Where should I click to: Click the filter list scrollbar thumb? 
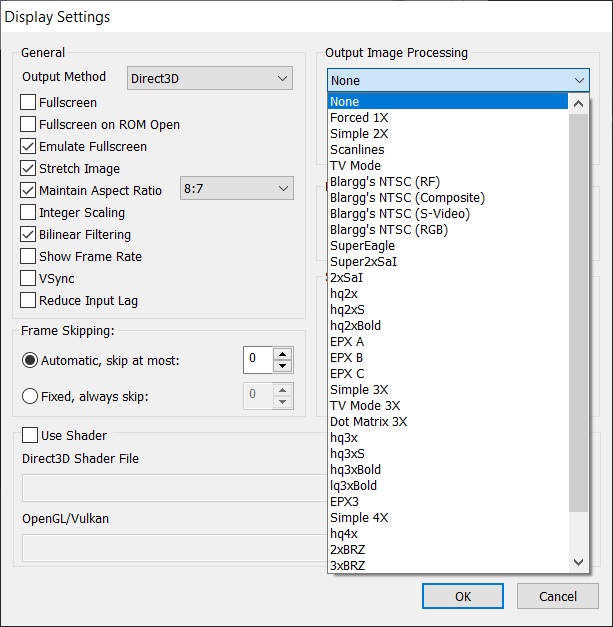pyautogui.click(x=578, y=313)
